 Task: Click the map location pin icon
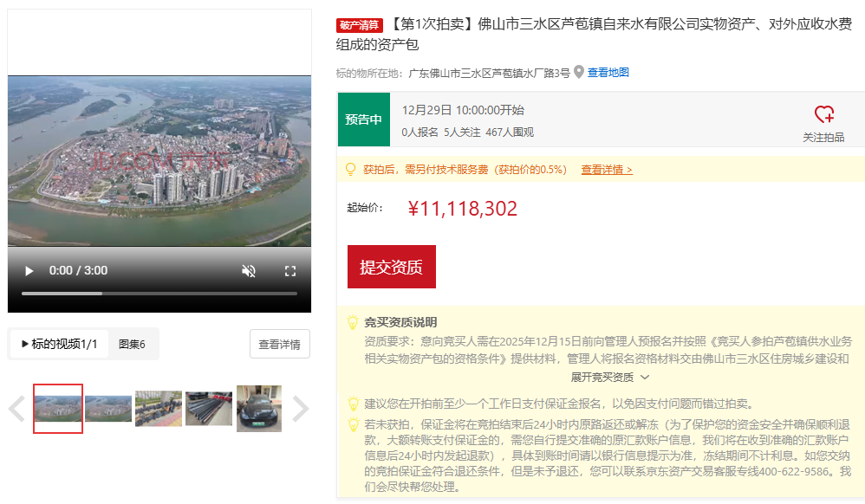tap(579, 72)
